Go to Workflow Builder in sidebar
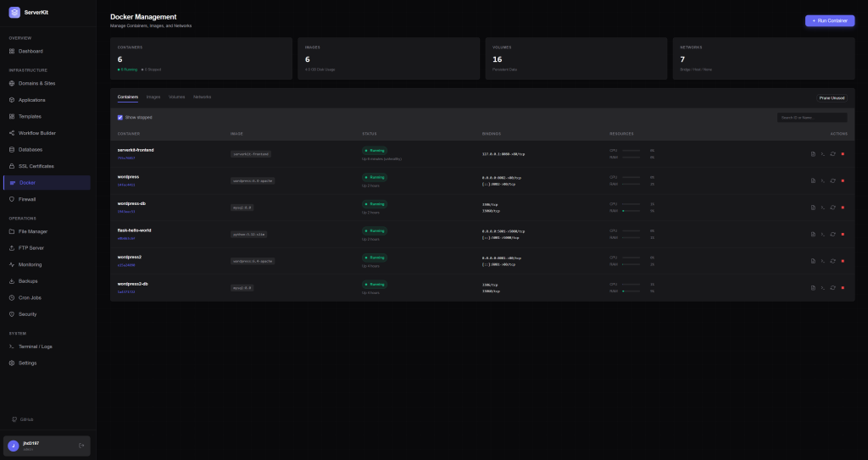The image size is (868, 460). (36, 133)
